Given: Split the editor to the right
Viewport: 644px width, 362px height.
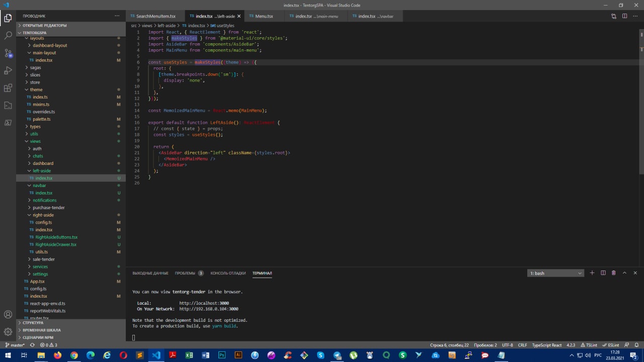Looking at the screenshot, I should coord(624,16).
